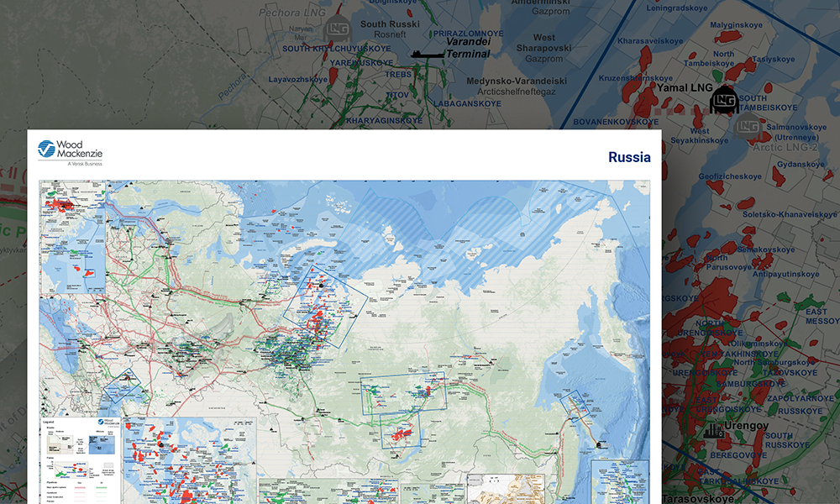Select the Russia map title
Image resolution: width=840 pixels, height=504 pixels.
pyautogui.click(x=630, y=157)
